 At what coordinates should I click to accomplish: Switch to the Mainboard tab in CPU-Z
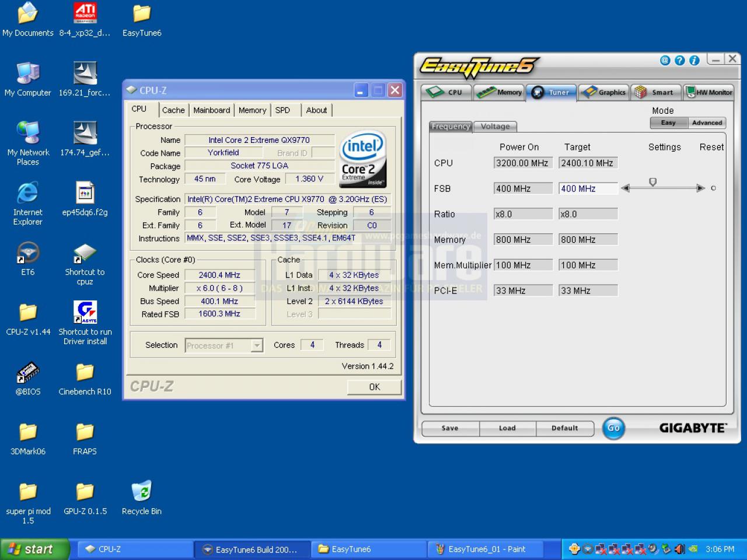[211, 110]
